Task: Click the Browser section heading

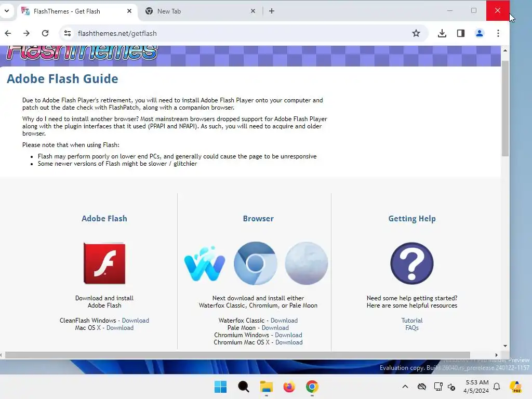Action: [x=258, y=219]
